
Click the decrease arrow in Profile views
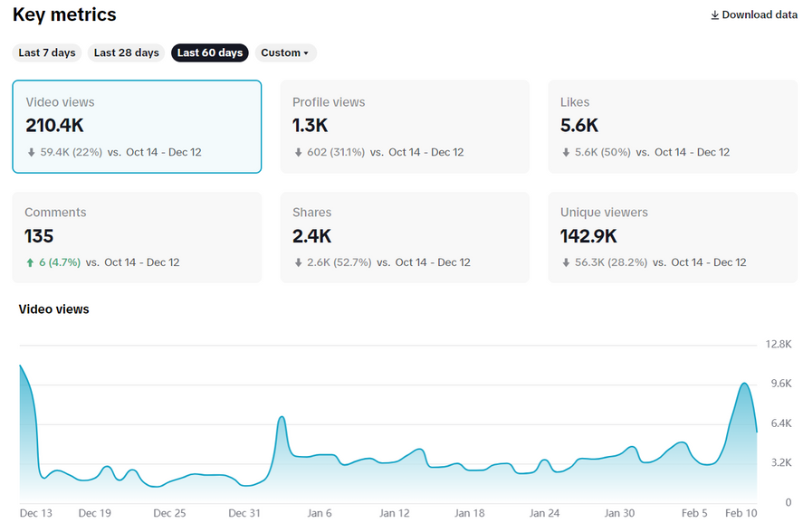(x=298, y=152)
